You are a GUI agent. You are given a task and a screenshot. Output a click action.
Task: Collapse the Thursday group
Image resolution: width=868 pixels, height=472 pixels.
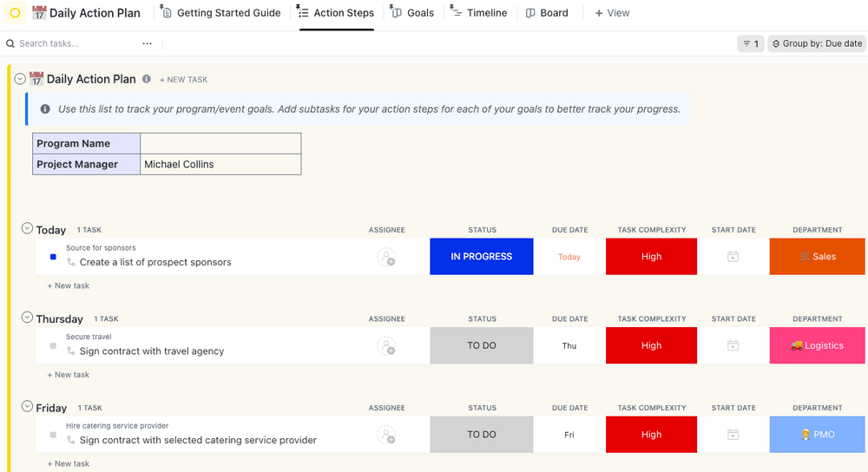(x=27, y=318)
